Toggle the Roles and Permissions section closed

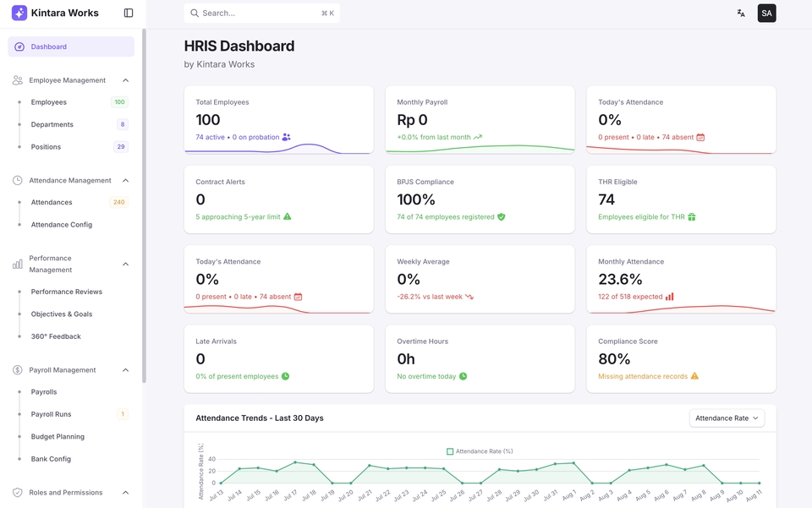click(125, 492)
